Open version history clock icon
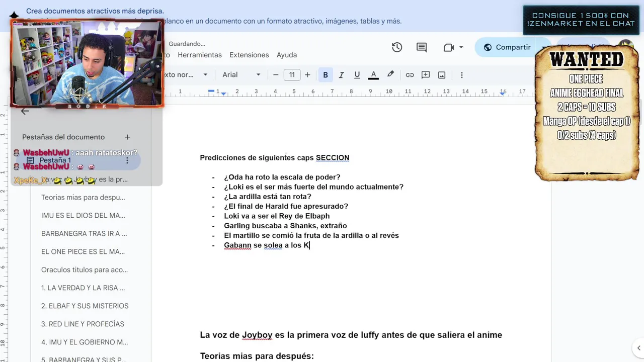 tap(397, 47)
